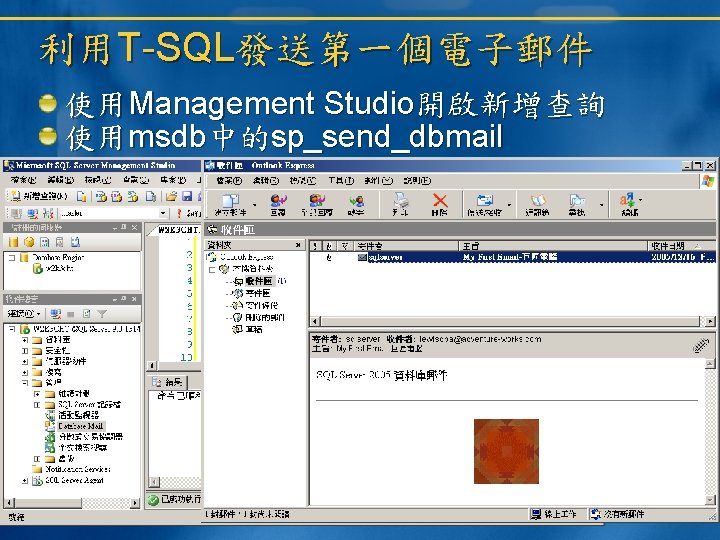
Task: Click Send/Receive icon in Outlook Express toolbar
Action: pyautogui.click(x=484, y=204)
